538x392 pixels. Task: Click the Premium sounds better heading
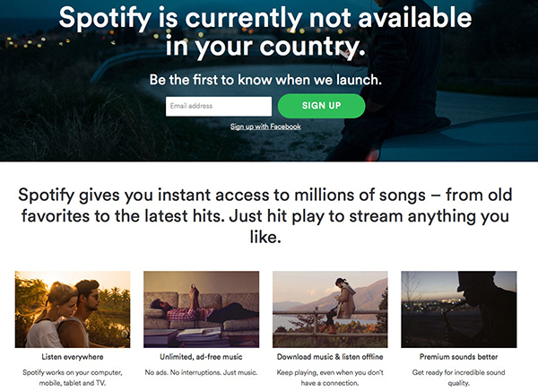pyautogui.click(x=458, y=356)
